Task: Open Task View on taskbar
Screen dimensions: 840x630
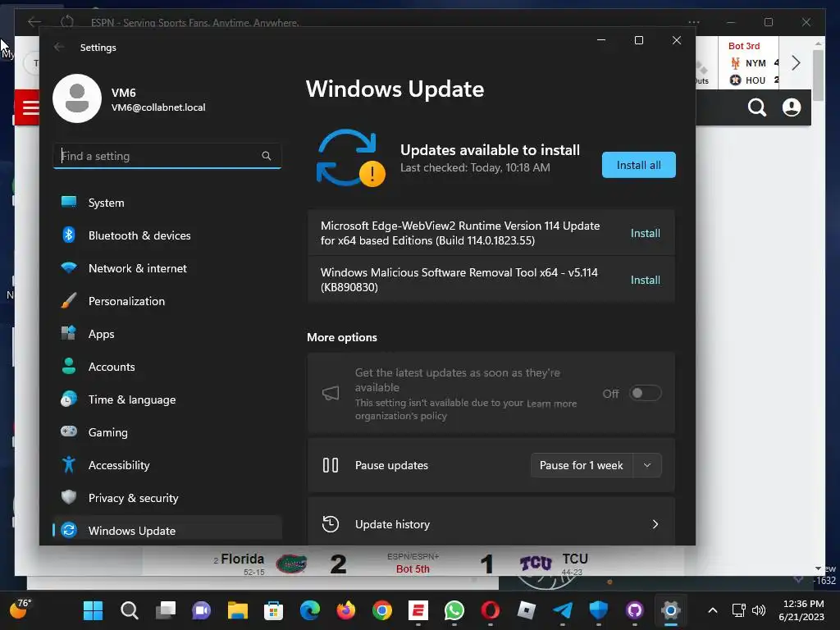Action: click(166, 610)
